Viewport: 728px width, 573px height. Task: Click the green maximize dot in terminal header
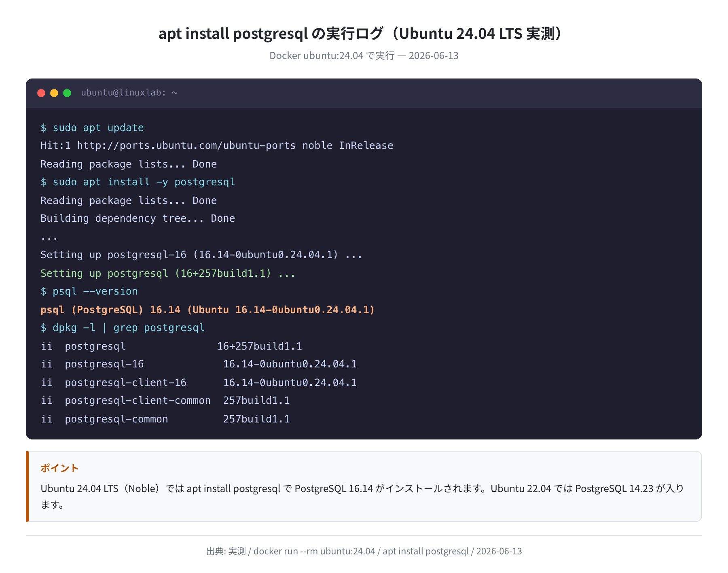tap(67, 93)
